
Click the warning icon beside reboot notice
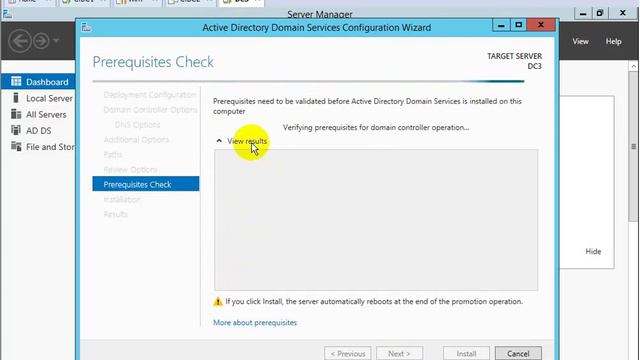click(218, 302)
